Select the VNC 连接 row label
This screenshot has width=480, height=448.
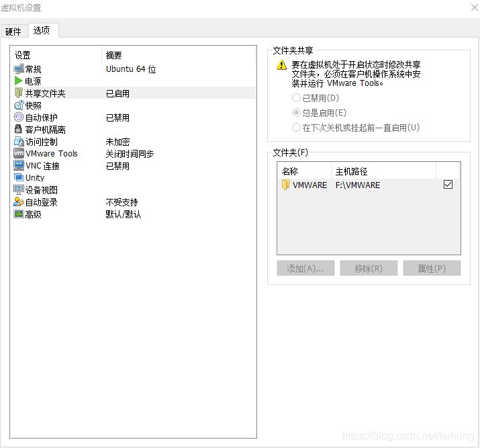(42, 166)
